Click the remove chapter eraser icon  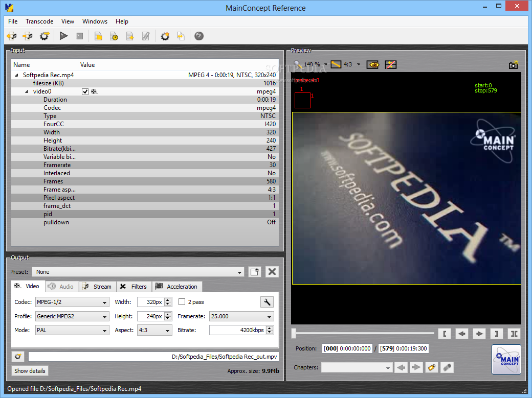pyautogui.click(x=447, y=367)
